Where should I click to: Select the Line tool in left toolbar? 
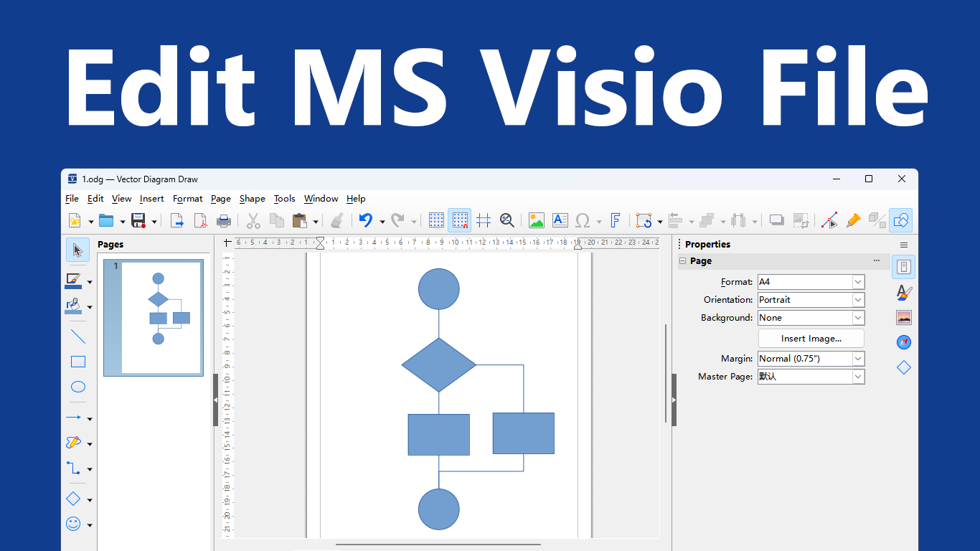[x=78, y=336]
